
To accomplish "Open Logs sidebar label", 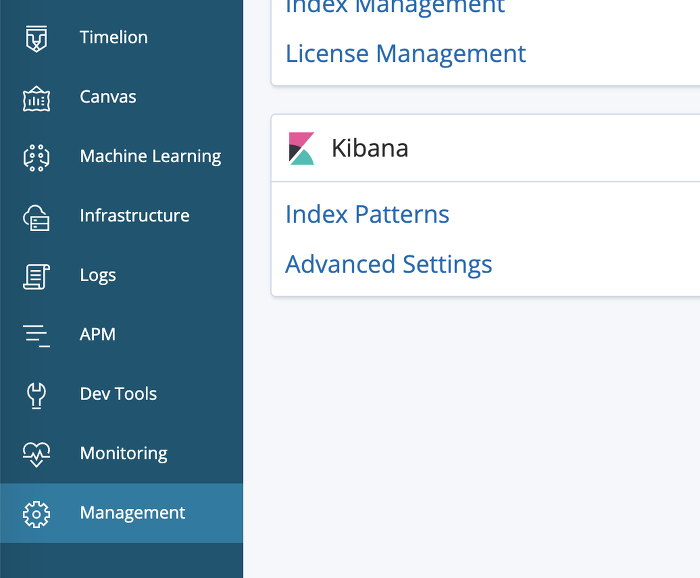I will point(98,275).
